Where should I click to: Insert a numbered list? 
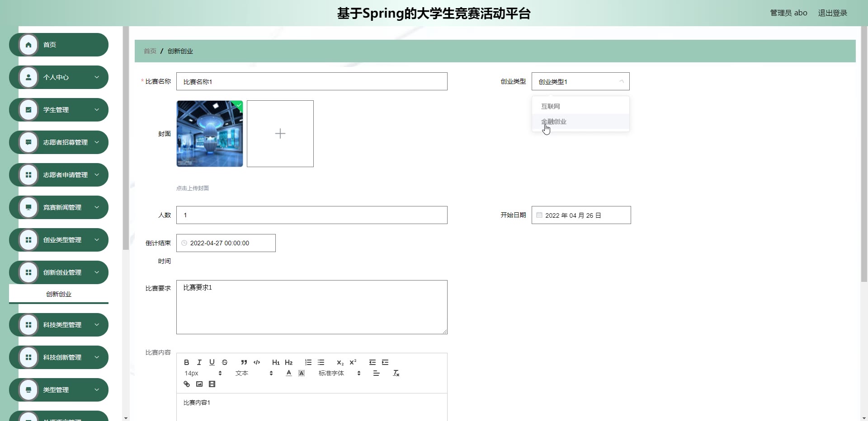[x=308, y=362]
